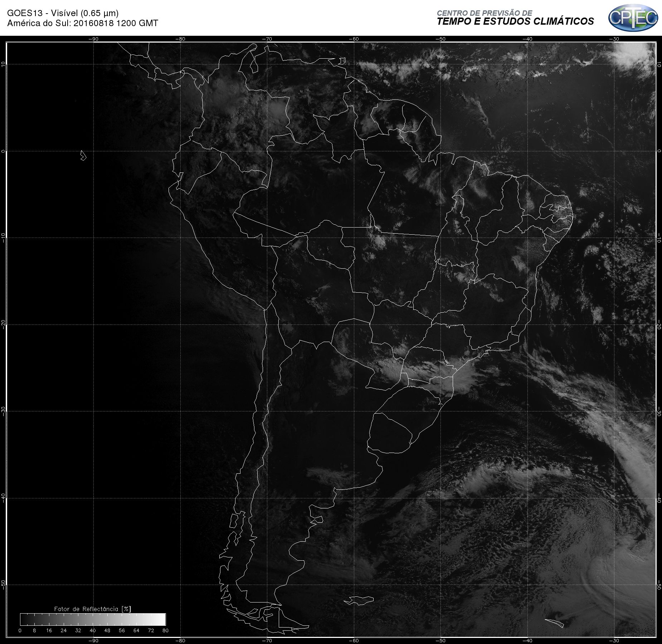Click the Falkland Islands outline on the map
The image size is (662, 644).
click(359, 600)
